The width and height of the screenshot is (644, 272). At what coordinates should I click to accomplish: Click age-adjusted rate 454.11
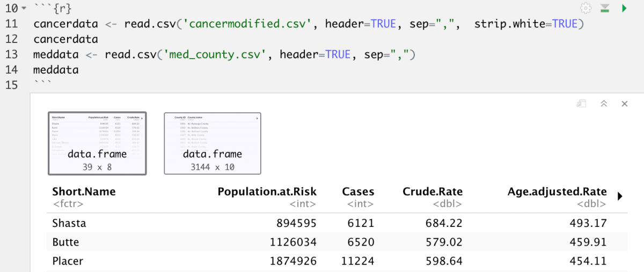[x=589, y=261]
